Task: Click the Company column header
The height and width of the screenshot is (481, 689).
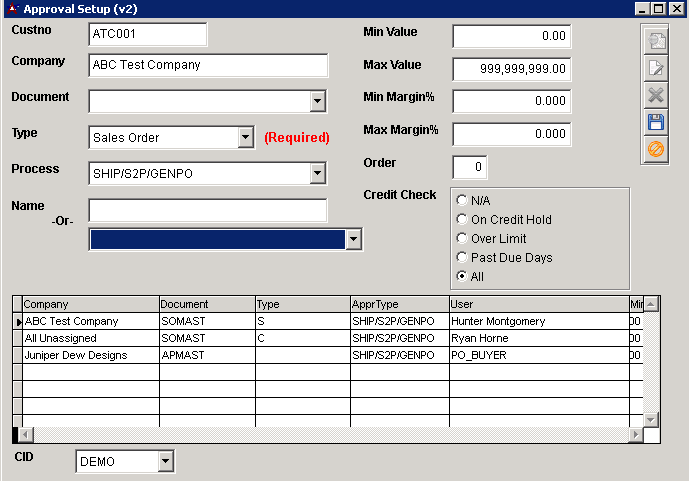Action: [90, 304]
